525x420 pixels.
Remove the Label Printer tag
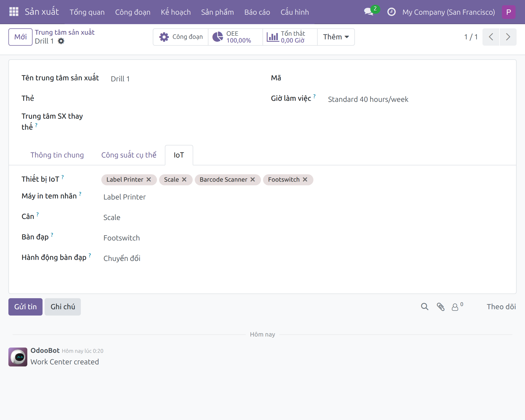pos(149,180)
